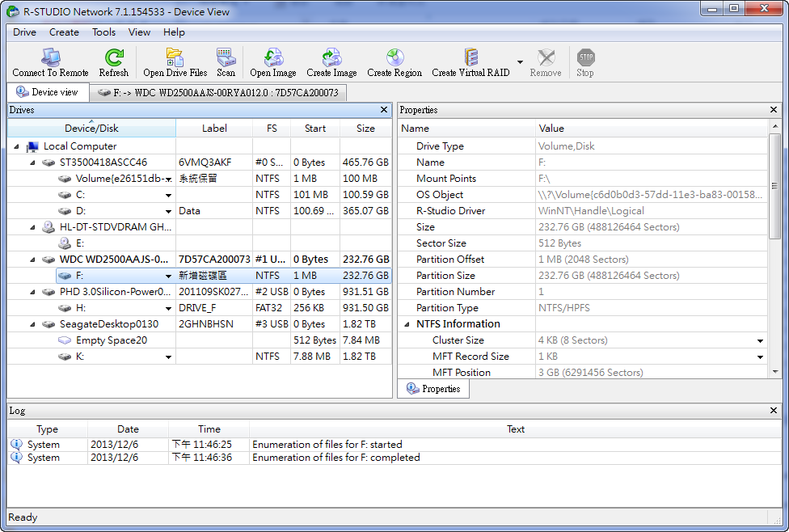Click the Local Computer icon in the tree
This screenshot has width=789, height=532.
32,146
